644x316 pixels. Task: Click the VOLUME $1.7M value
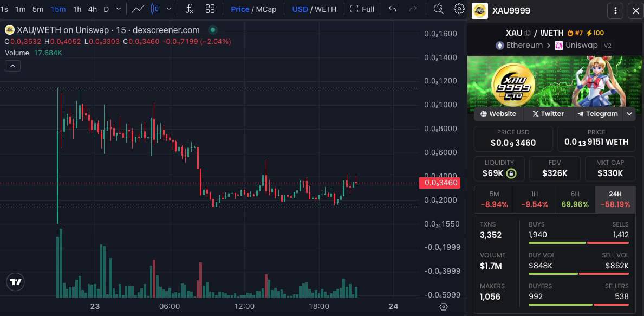tap(491, 266)
